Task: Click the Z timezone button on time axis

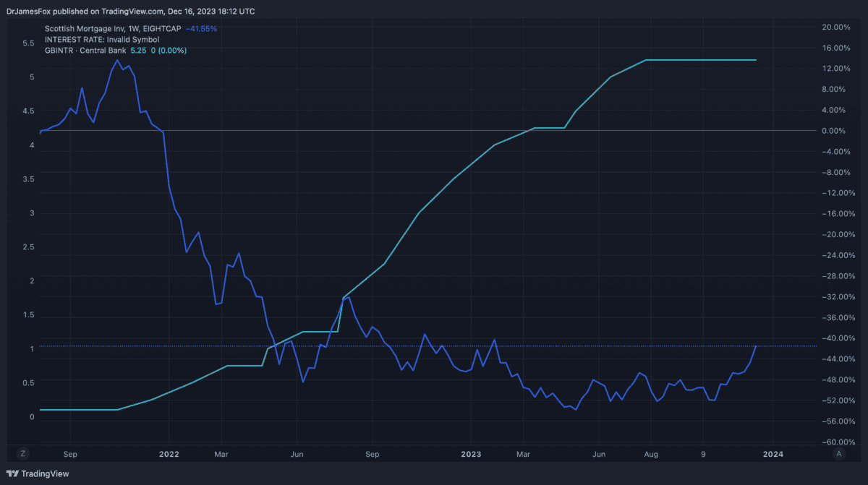Action: tap(23, 453)
